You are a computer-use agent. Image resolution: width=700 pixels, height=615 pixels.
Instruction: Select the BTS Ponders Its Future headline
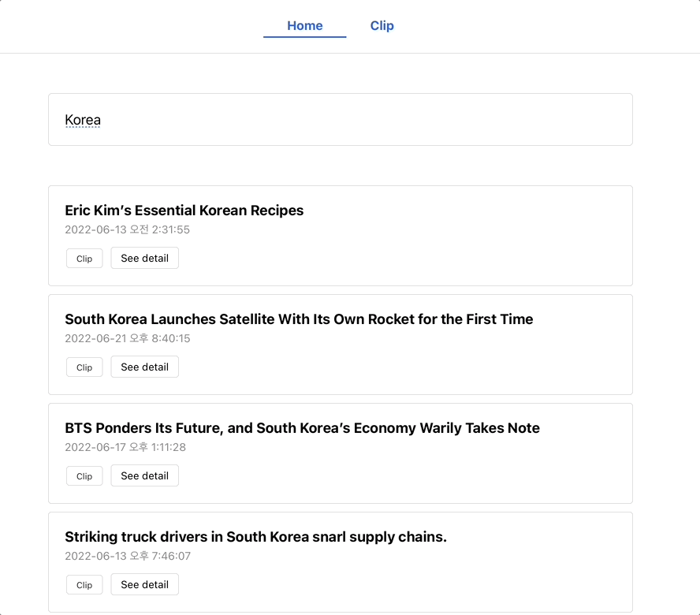click(302, 428)
